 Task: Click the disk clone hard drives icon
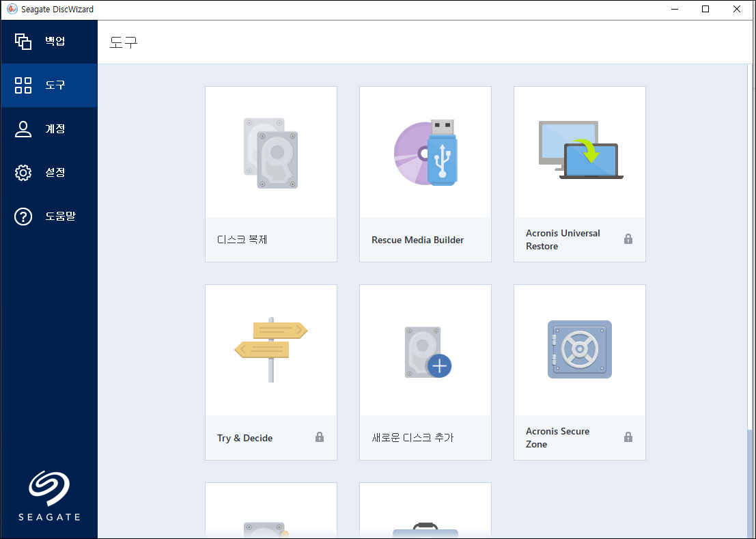point(271,153)
